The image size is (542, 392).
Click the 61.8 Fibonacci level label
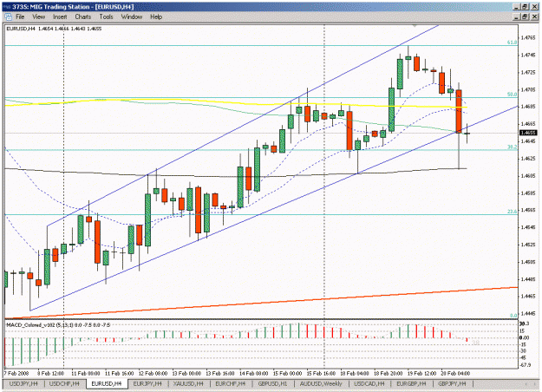coord(512,42)
